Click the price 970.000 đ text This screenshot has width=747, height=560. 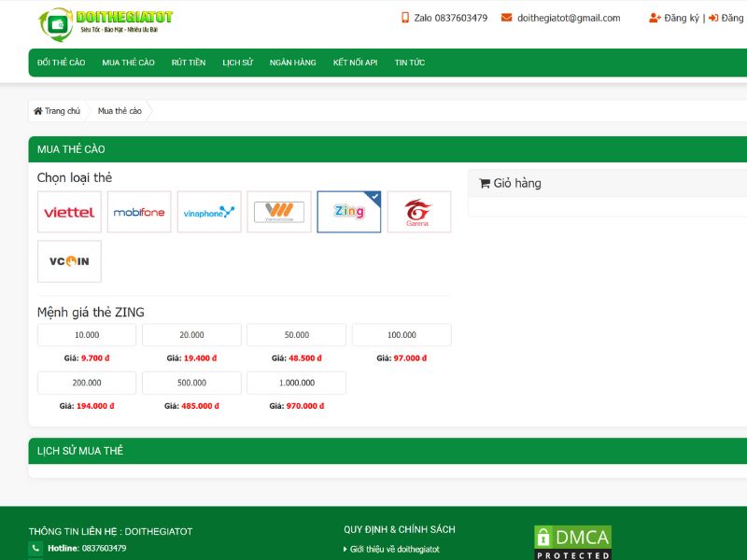pyautogui.click(x=305, y=406)
